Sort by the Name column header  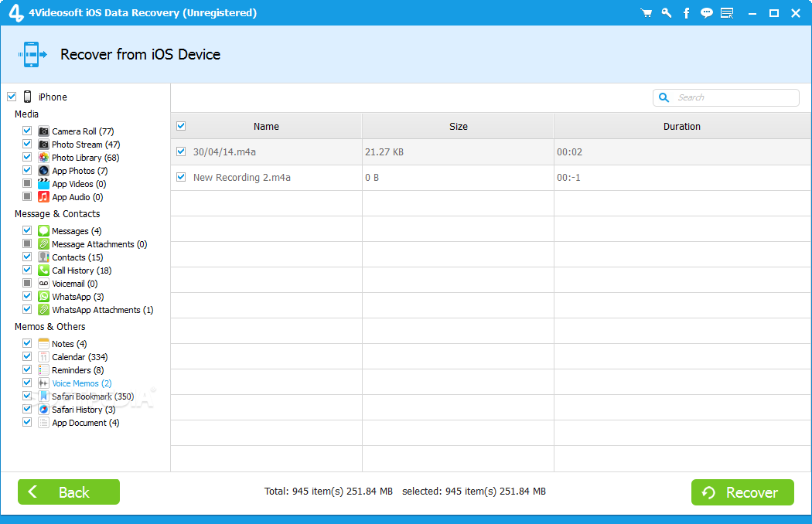(x=266, y=126)
